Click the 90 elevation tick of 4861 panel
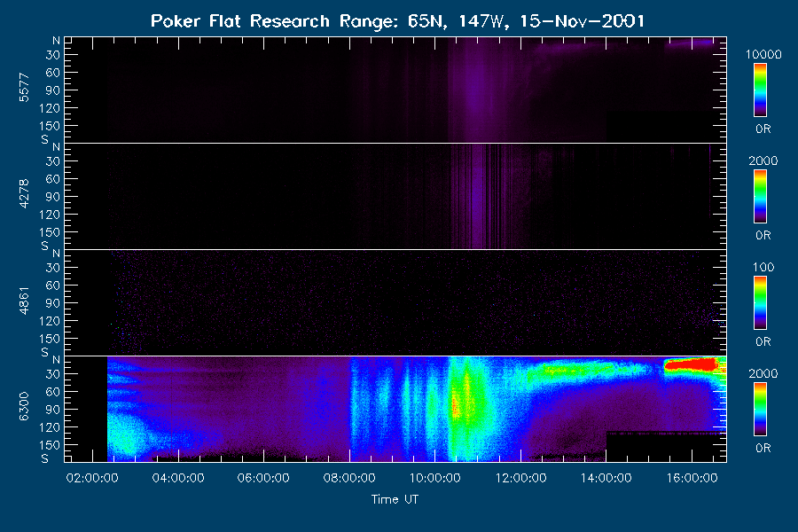 pyautogui.click(x=53, y=303)
